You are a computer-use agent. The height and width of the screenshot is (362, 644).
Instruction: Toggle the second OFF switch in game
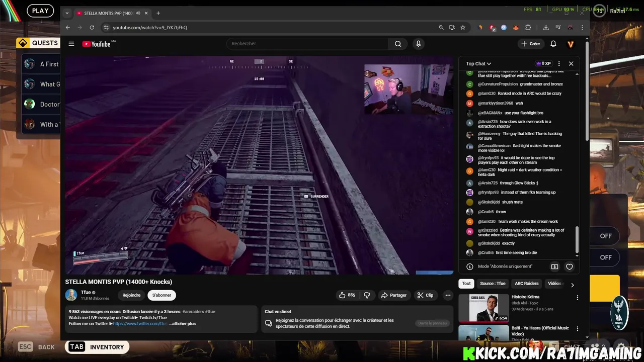click(x=606, y=257)
